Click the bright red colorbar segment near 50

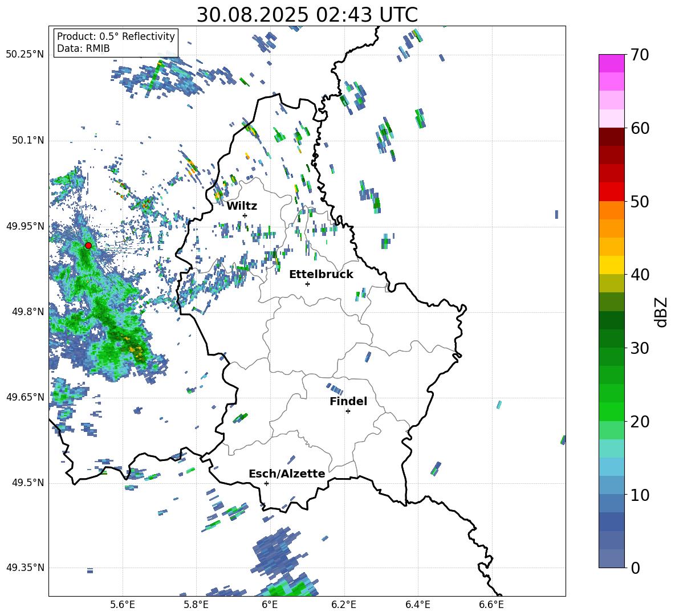(611, 192)
